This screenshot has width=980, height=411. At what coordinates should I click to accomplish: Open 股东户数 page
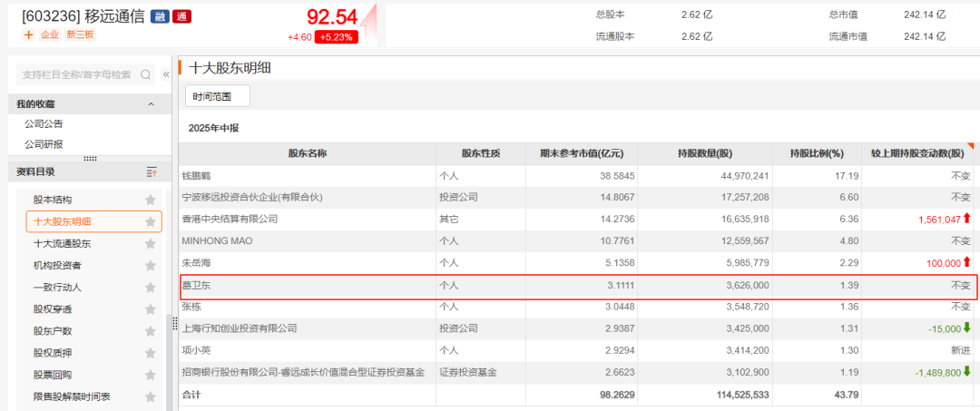click(53, 331)
